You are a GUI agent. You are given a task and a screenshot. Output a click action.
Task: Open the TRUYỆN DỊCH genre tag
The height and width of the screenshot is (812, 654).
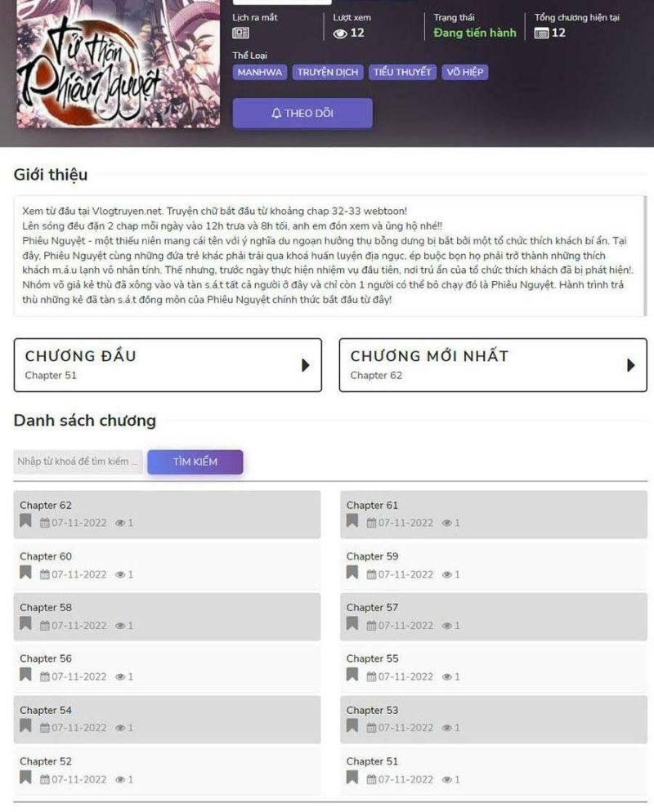328,72
